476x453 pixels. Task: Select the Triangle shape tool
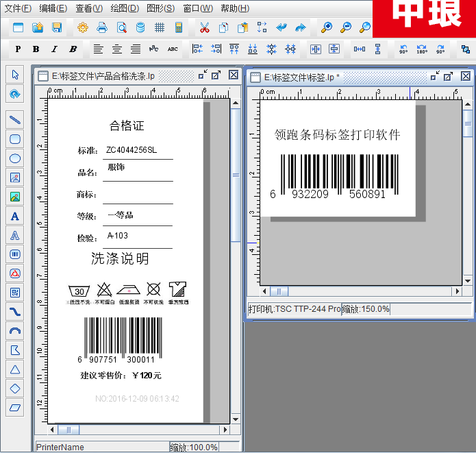(15, 369)
